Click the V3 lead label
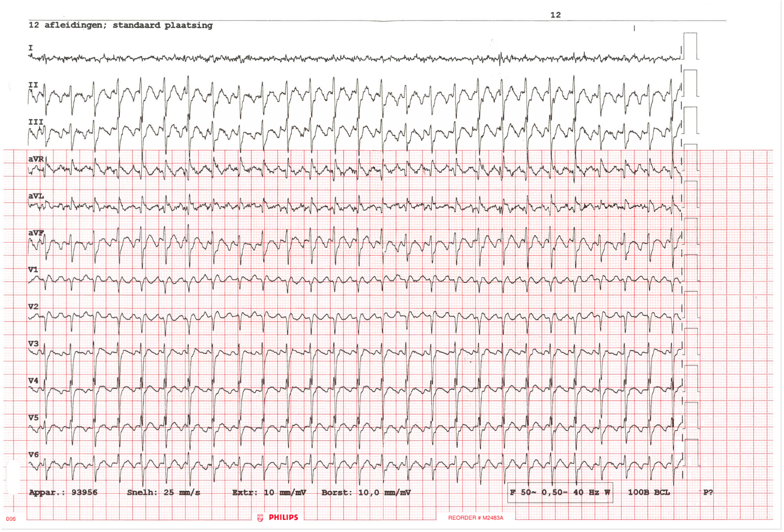Viewport: 784px width, 532px height. click(x=33, y=344)
